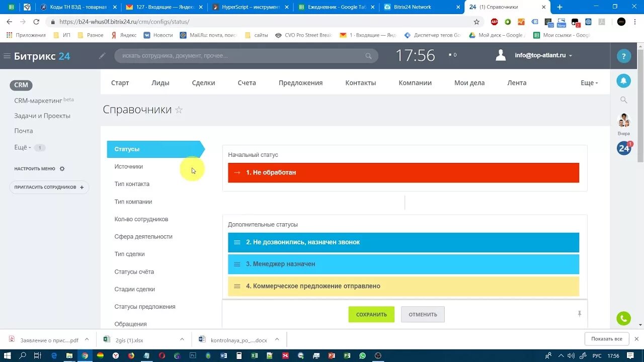Open the Сделки menu item

[203, 83]
